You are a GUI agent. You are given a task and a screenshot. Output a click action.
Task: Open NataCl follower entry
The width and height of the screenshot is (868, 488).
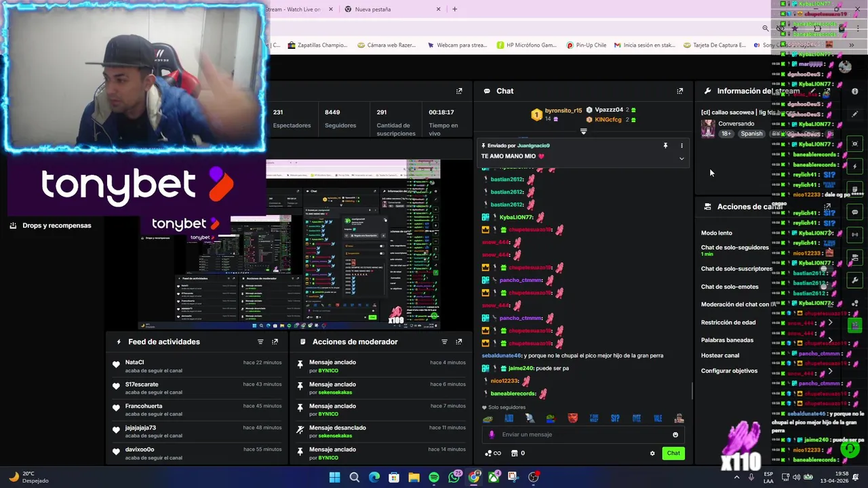pyautogui.click(x=197, y=366)
